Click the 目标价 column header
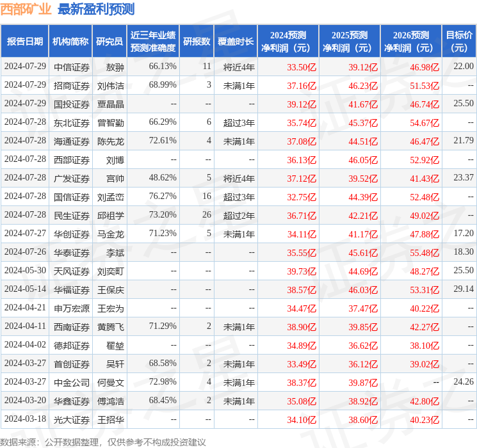The height and width of the screenshot is (448, 477). [459, 42]
